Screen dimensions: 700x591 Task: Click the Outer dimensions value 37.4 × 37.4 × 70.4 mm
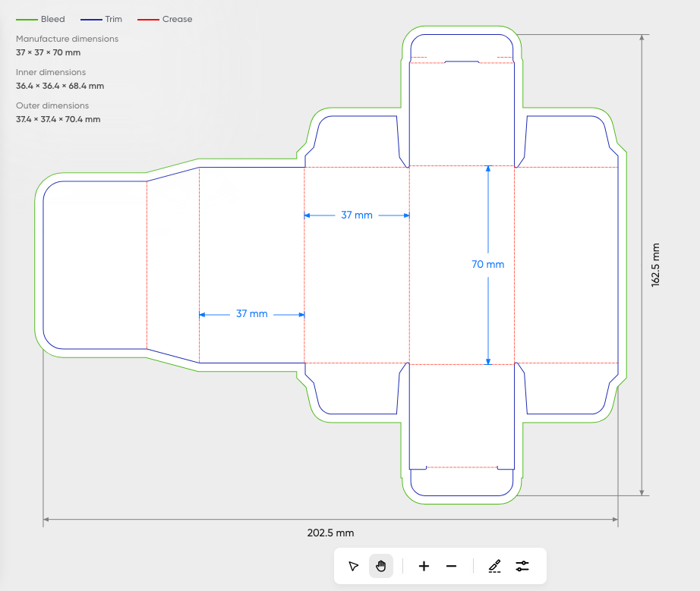(58, 119)
